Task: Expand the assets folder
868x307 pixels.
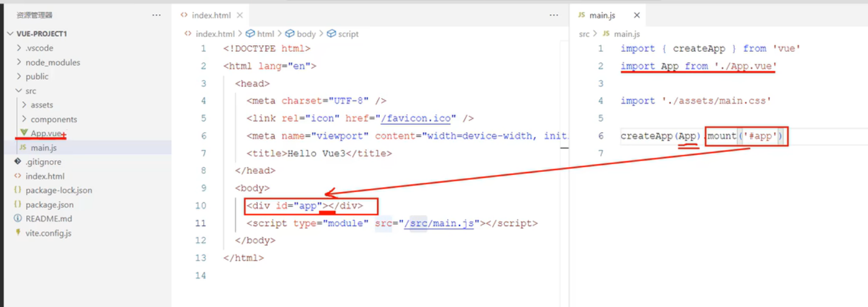Action: point(42,105)
